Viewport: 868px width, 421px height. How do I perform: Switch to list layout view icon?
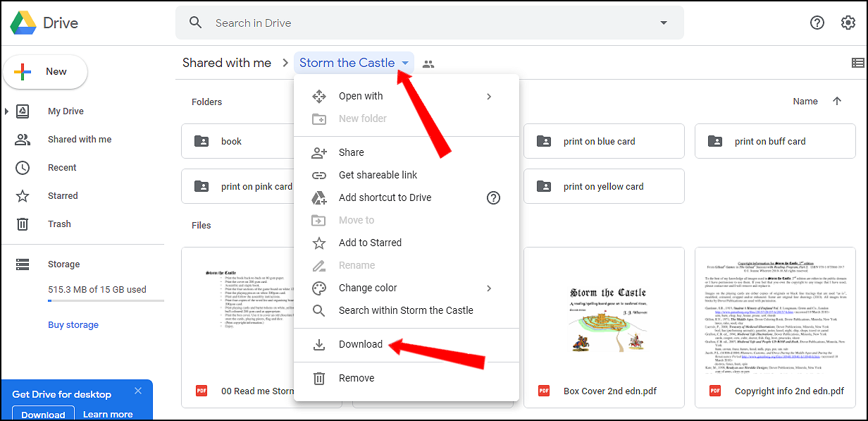click(x=857, y=63)
